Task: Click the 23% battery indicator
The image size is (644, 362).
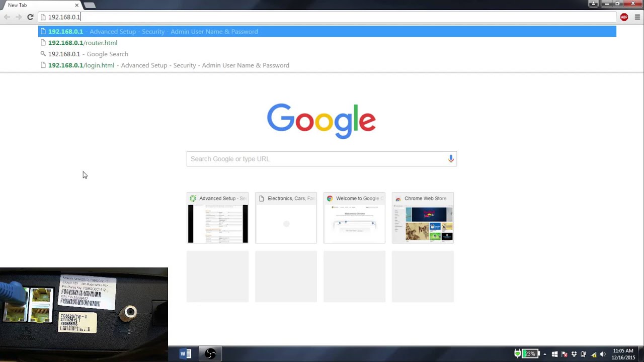Action: [x=530, y=354]
